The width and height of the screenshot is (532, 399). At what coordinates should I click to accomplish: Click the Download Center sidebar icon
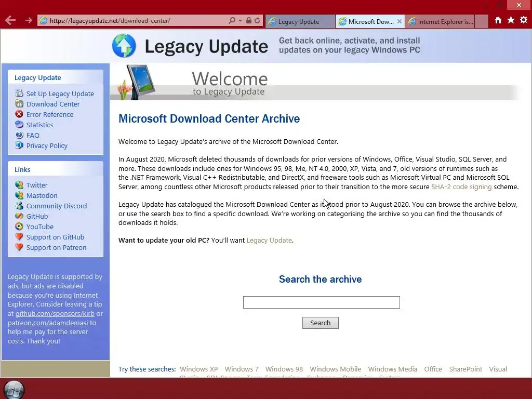19,104
